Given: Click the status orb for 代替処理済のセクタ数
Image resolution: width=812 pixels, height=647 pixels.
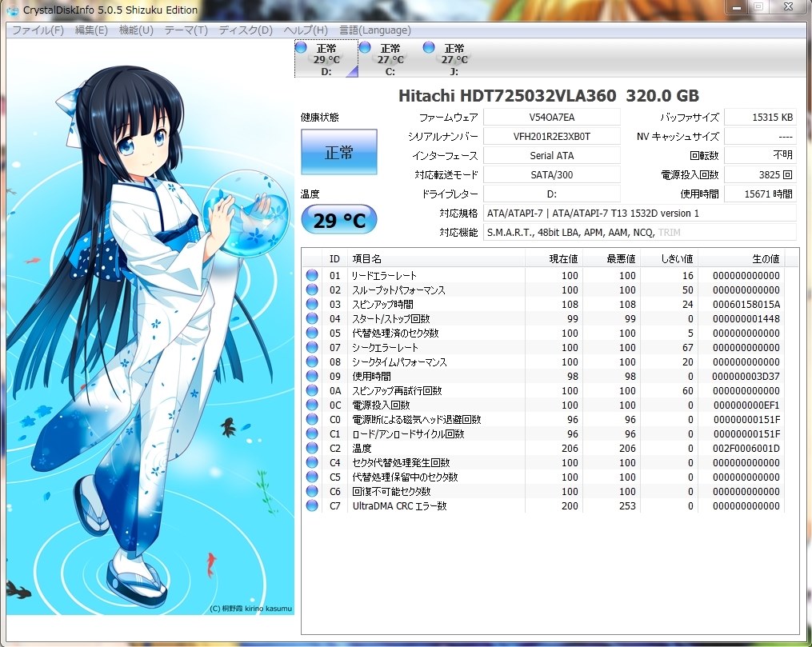Looking at the screenshot, I should (312, 333).
